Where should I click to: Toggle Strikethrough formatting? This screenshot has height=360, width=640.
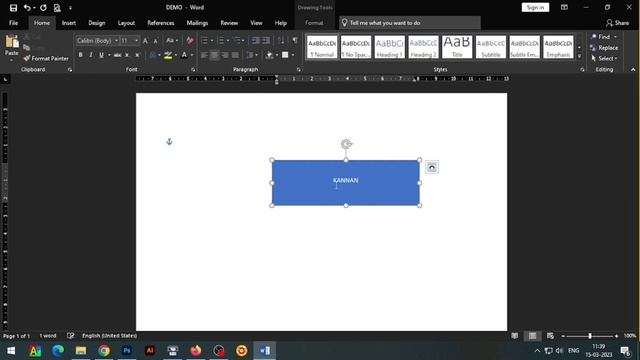[118, 55]
